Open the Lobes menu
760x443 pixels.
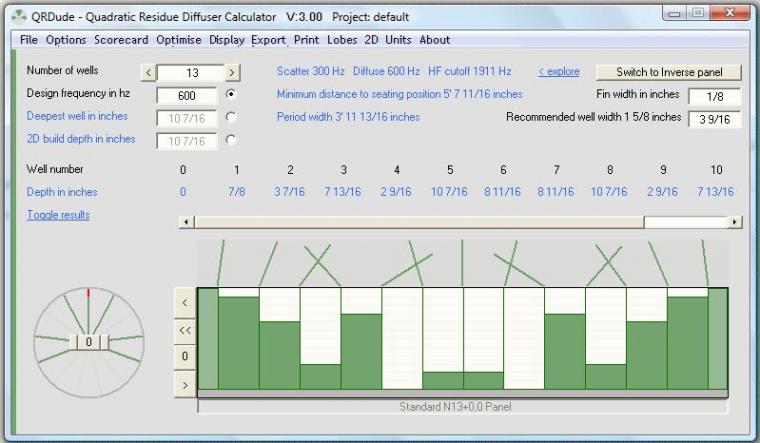point(342,40)
